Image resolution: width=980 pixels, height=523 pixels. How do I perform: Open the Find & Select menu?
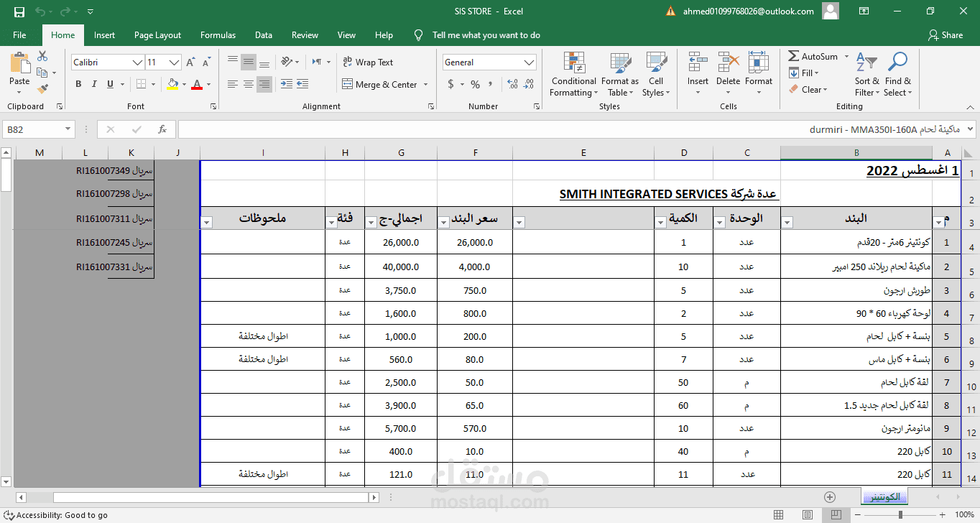(x=897, y=74)
